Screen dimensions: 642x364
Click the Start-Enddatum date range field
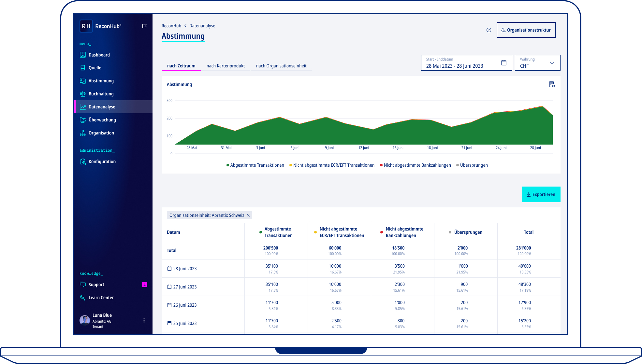click(466, 63)
